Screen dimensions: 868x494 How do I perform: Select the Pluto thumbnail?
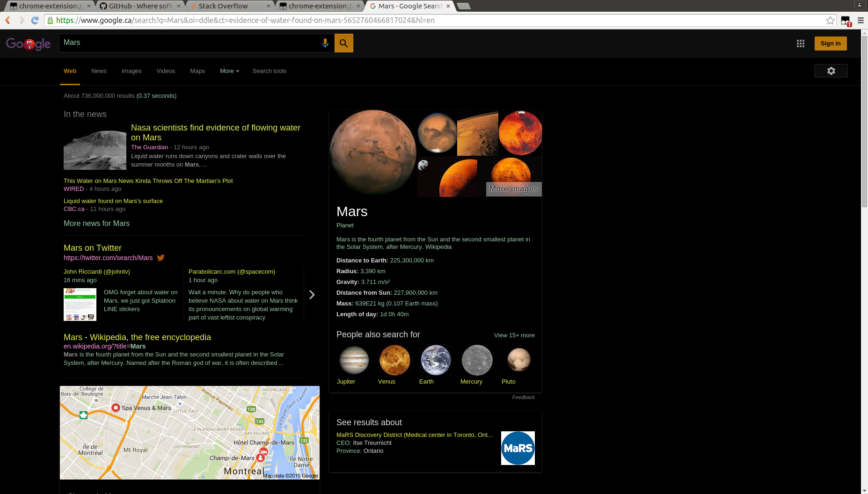[x=518, y=360]
